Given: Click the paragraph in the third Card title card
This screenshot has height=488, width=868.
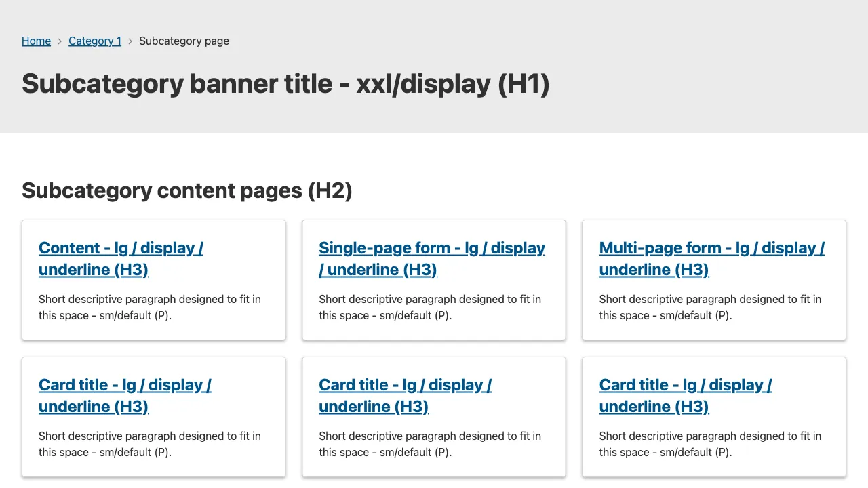Looking at the screenshot, I should [710, 444].
